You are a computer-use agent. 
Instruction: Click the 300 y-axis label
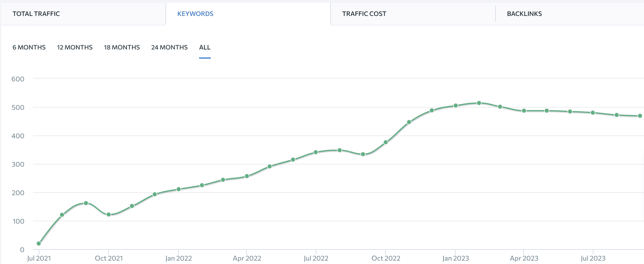[x=18, y=164]
